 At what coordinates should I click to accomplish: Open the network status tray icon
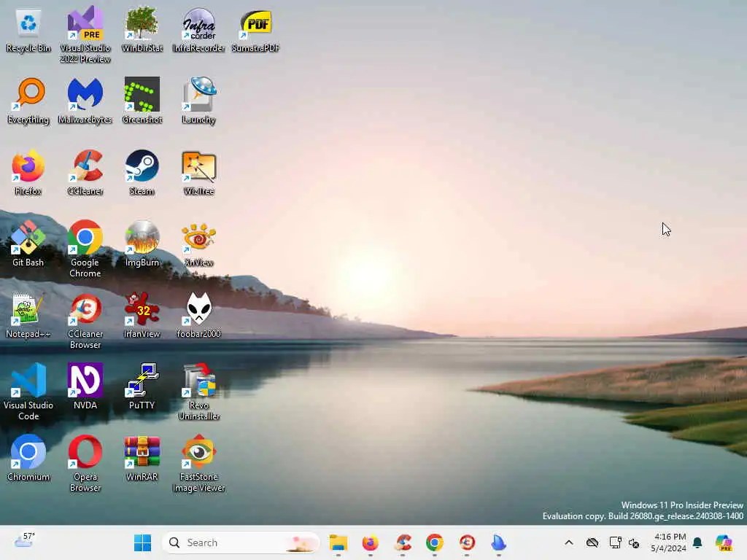click(615, 542)
